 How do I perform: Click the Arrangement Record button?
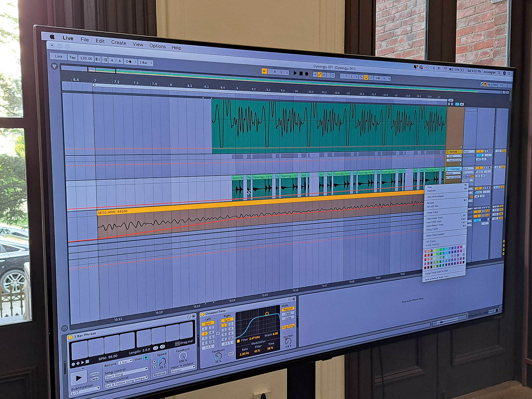coord(307,74)
